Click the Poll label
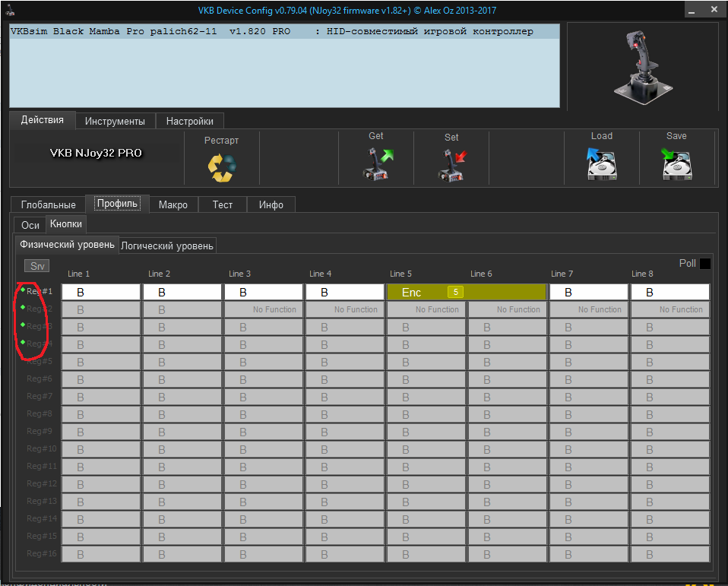 coord(687,263)
